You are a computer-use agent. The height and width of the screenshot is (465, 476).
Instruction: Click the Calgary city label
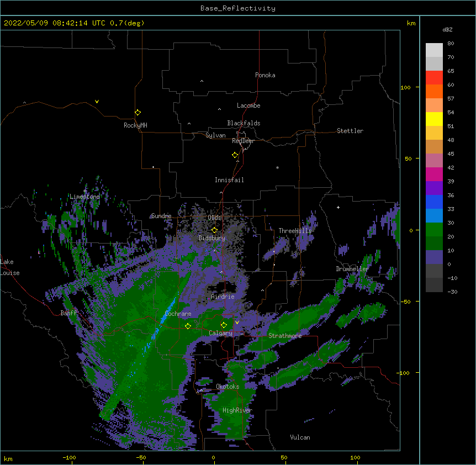coord(220,333)
